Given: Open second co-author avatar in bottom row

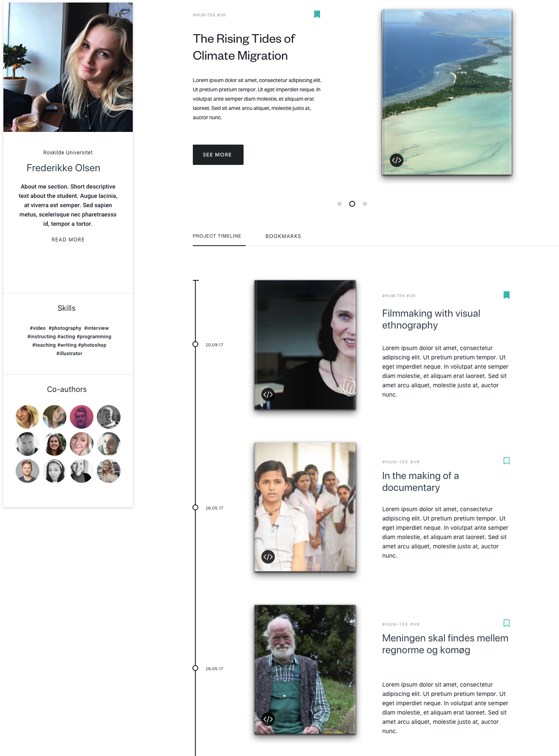Looking at the screenshot, I should 55,471.
